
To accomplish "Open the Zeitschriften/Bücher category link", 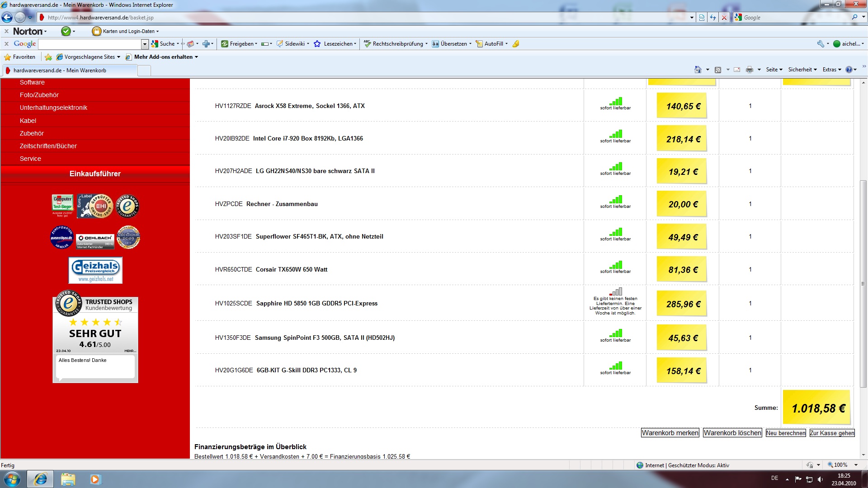I will [x=48, y=146].
